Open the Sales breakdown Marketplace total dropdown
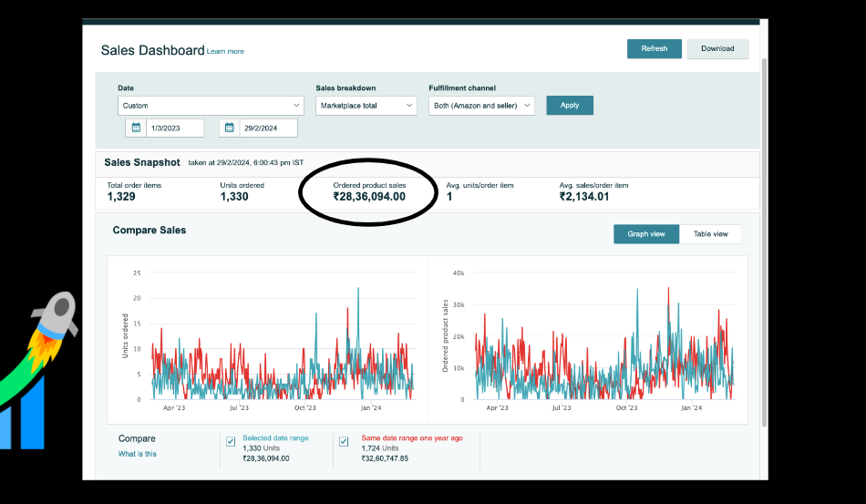 (x=366, y=106)
